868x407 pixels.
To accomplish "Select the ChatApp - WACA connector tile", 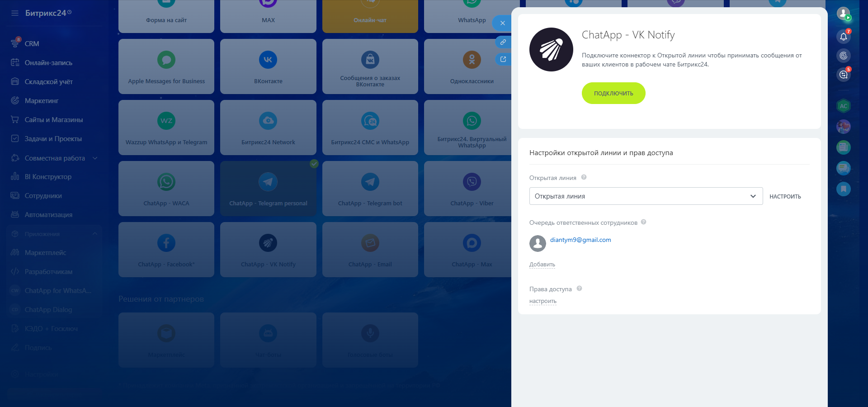I will (x=166, y=189).
